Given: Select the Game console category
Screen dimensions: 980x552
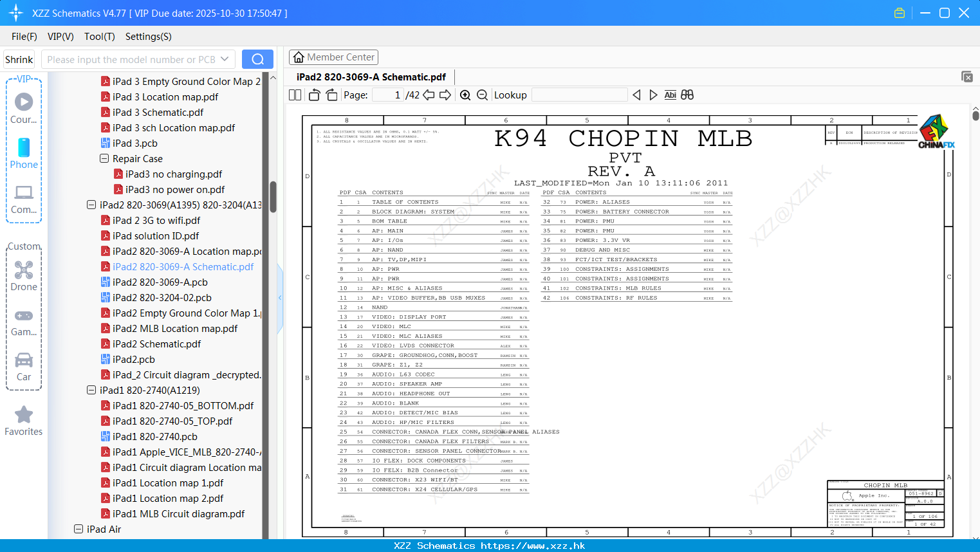Looking at the screenshot, I should 24,322.
